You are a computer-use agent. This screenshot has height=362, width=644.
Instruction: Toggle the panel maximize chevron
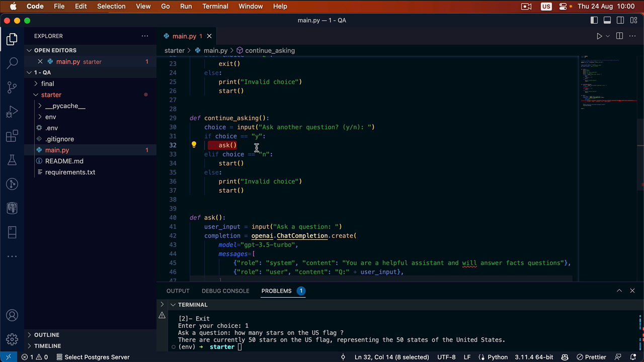tap(619, 291)
